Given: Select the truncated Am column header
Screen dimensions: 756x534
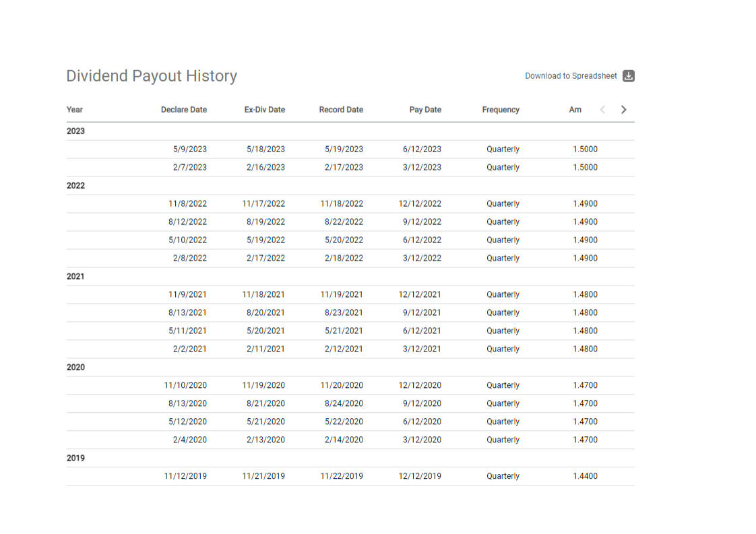Looking at the screenshot, I should (x=575, y=110).
